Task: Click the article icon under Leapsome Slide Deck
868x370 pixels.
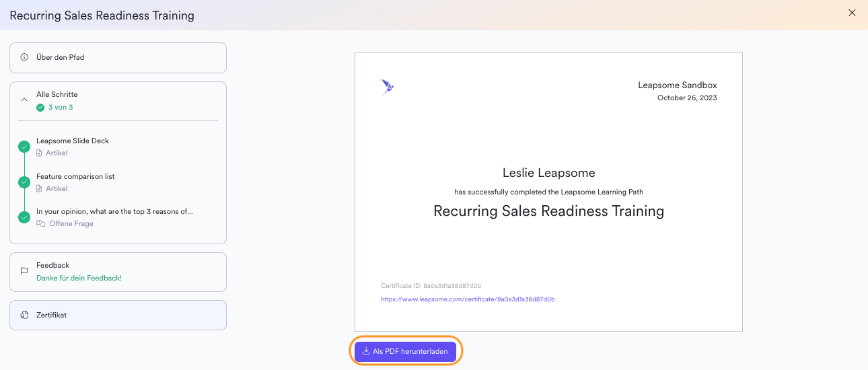Action: (40, 153)
